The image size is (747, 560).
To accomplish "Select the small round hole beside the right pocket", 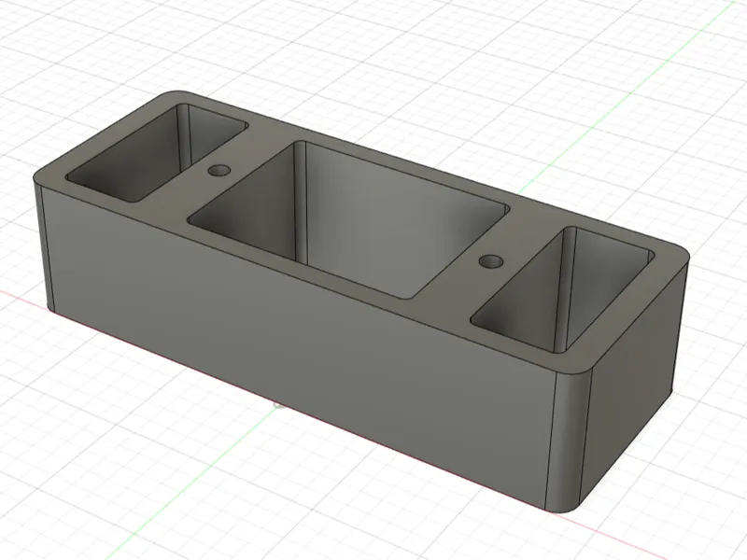I will coord(491,261).
